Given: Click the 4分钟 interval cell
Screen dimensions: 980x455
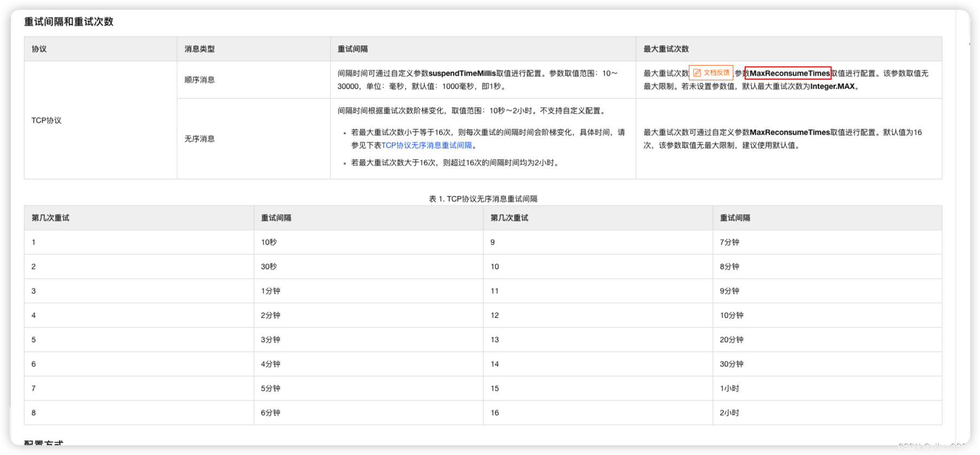Looking at the screenshot, I should [368, 364].
